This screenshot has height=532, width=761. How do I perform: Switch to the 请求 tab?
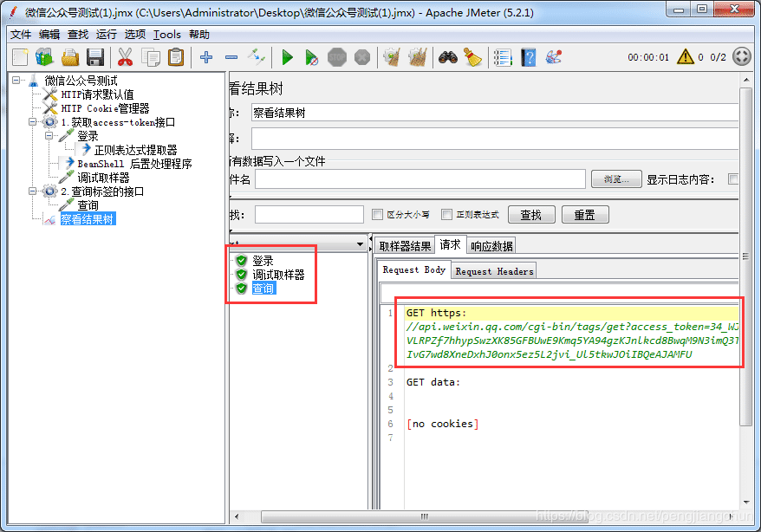point(450,245)
